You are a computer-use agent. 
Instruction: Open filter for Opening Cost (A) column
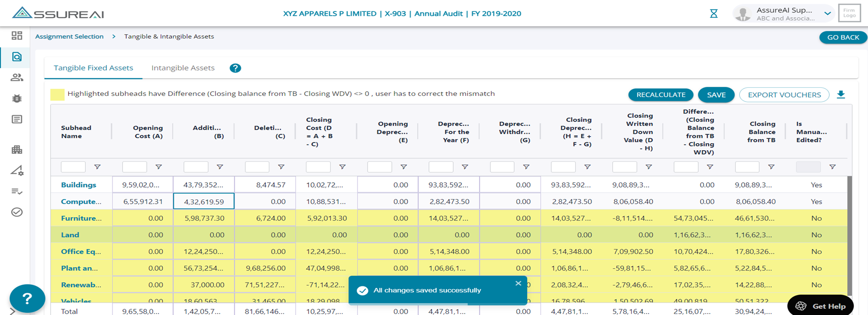[x=159, y=167]
